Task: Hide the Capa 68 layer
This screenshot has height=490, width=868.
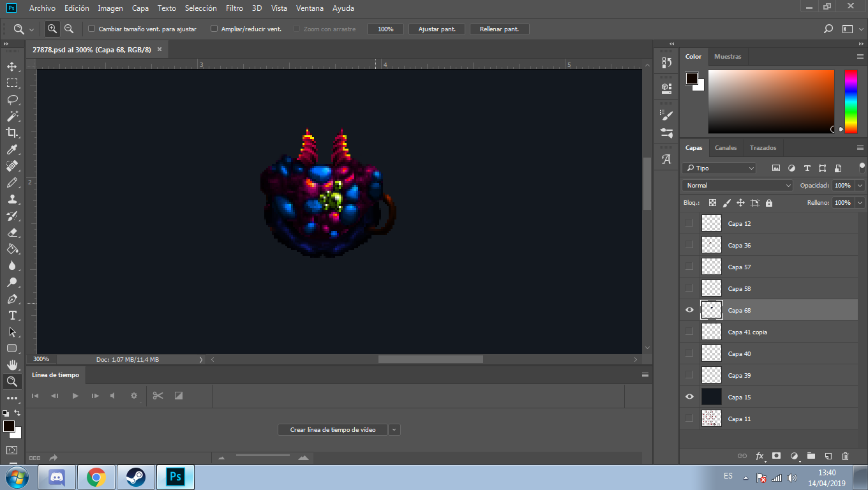Action: (689, 310)
